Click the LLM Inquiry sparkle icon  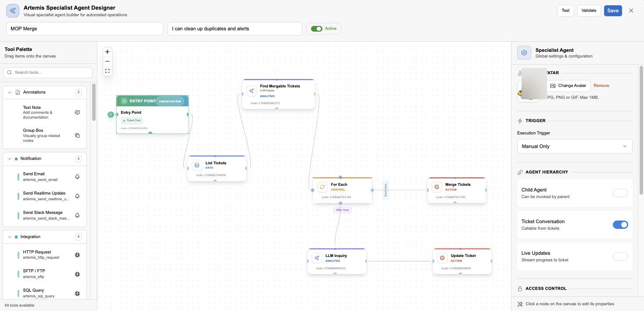[x=316, y=258]
